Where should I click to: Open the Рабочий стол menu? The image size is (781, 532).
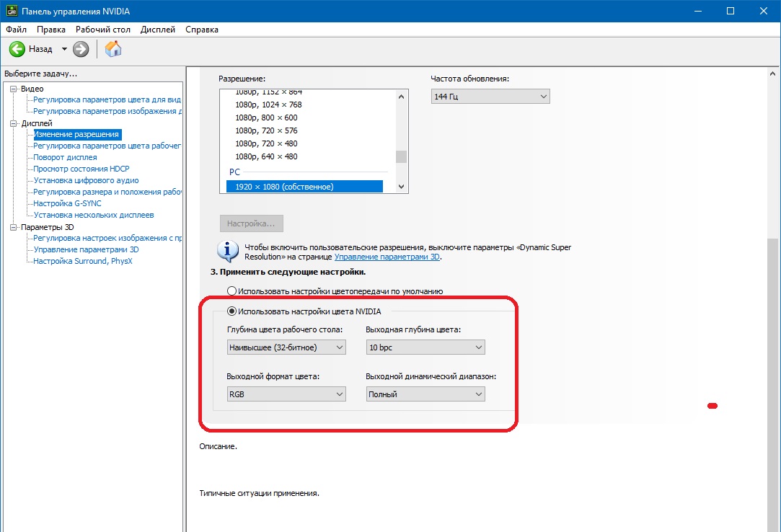pos(102,30)
